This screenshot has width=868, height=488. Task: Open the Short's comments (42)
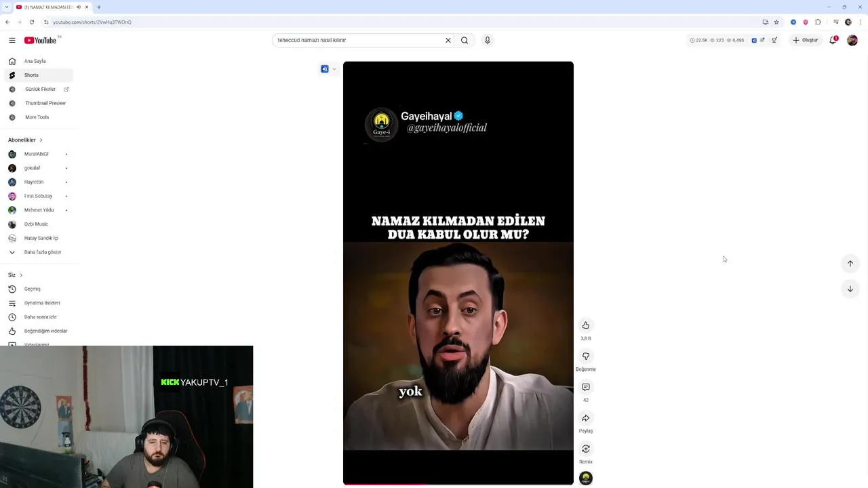(586, 387)
